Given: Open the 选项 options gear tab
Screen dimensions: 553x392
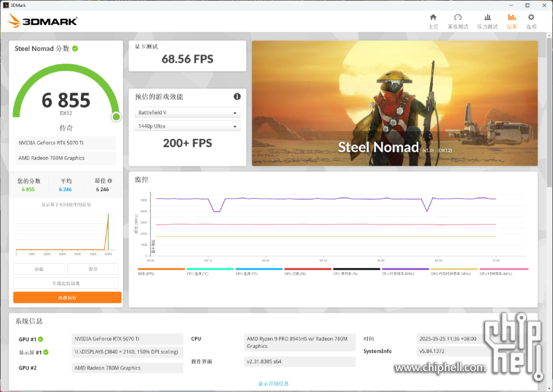Looking at the screenshot, I should pyautogui.click(x=531, y=22).
